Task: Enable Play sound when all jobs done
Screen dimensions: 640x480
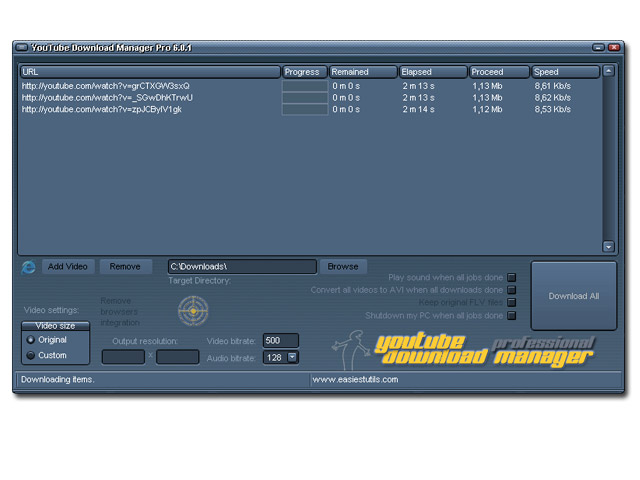Action: point(512,277)
